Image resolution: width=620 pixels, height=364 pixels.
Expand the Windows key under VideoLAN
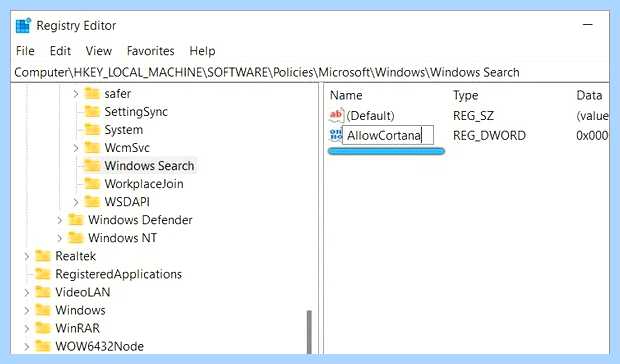click(26, 310)
